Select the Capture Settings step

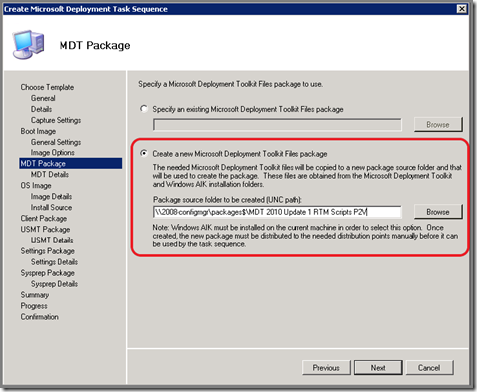[x=56, y=120]
